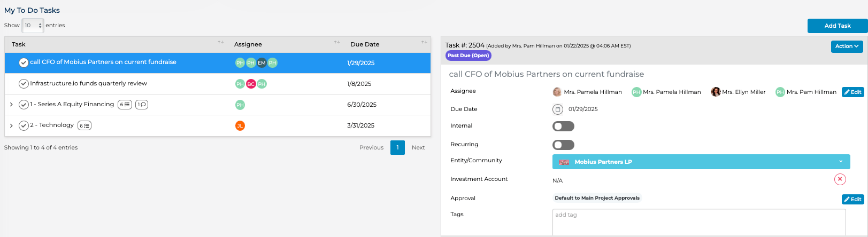The image size is (868, 237).
Task: Open the Action dropdown menu
Action: (x=847, y=46)
